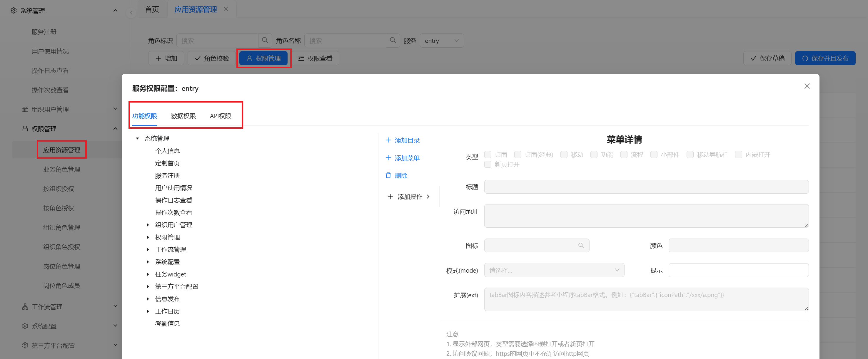The height and width of the screenshot is (359, 868).
Task: Expand the 工作流管理 tree node in dialog
Action: coord(148,249)
